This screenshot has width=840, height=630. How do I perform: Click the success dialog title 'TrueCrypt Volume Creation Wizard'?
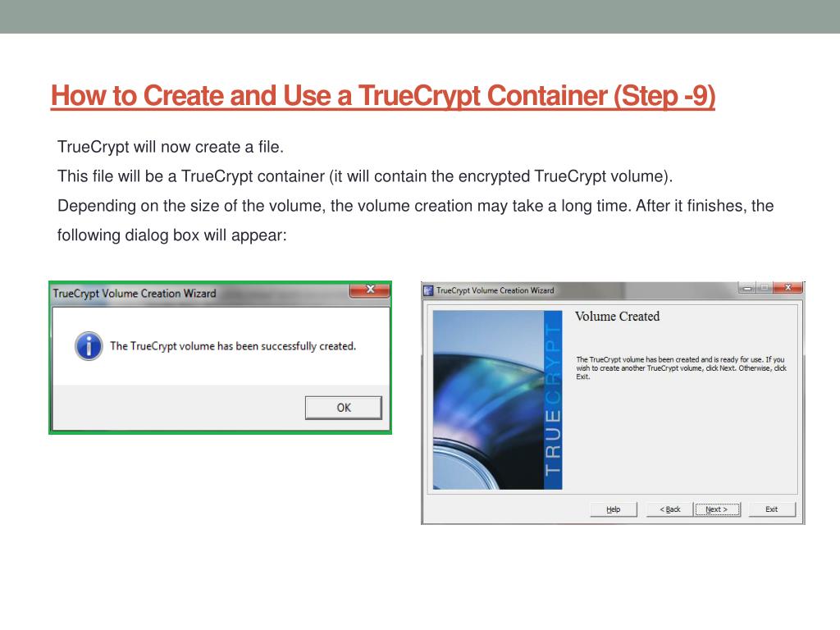pos(135,293)
